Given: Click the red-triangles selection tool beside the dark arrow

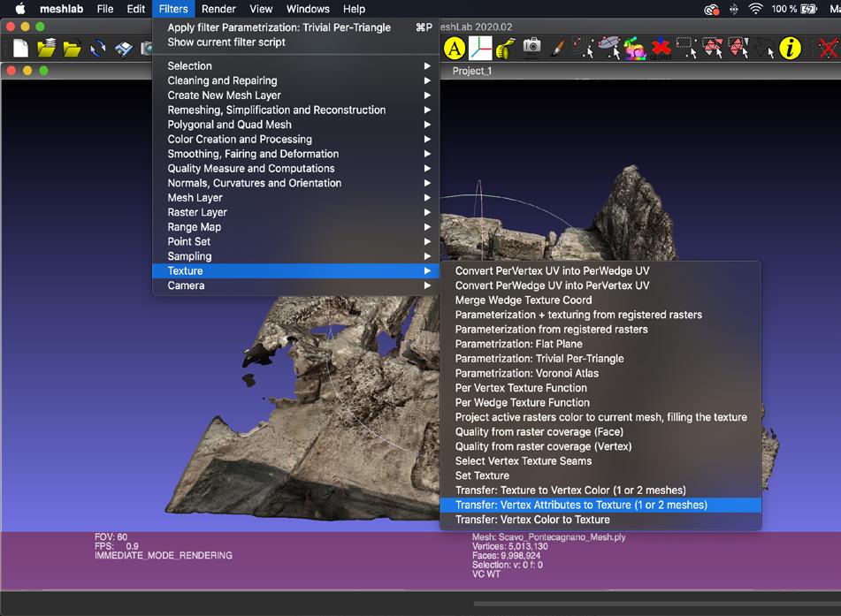Looking at the screenshot, I should 738,48.
